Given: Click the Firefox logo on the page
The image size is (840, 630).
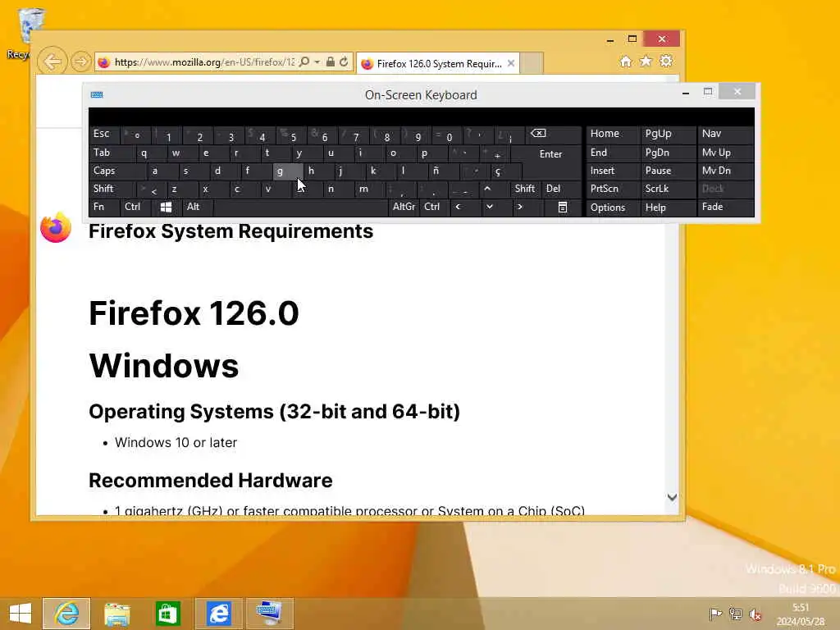Looking at the screenshot, I should click(x=56, y=228).
